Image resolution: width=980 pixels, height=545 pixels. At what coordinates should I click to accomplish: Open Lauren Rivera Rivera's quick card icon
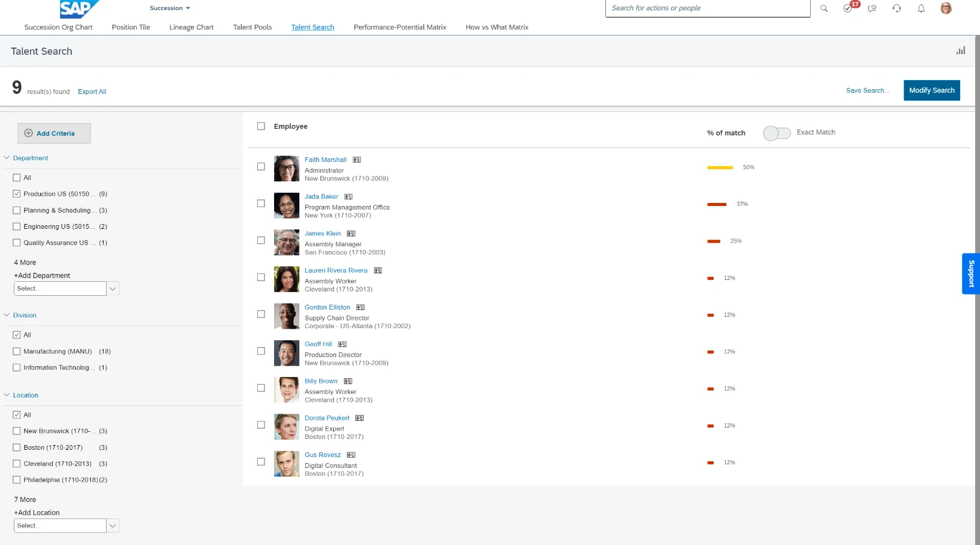378,271
